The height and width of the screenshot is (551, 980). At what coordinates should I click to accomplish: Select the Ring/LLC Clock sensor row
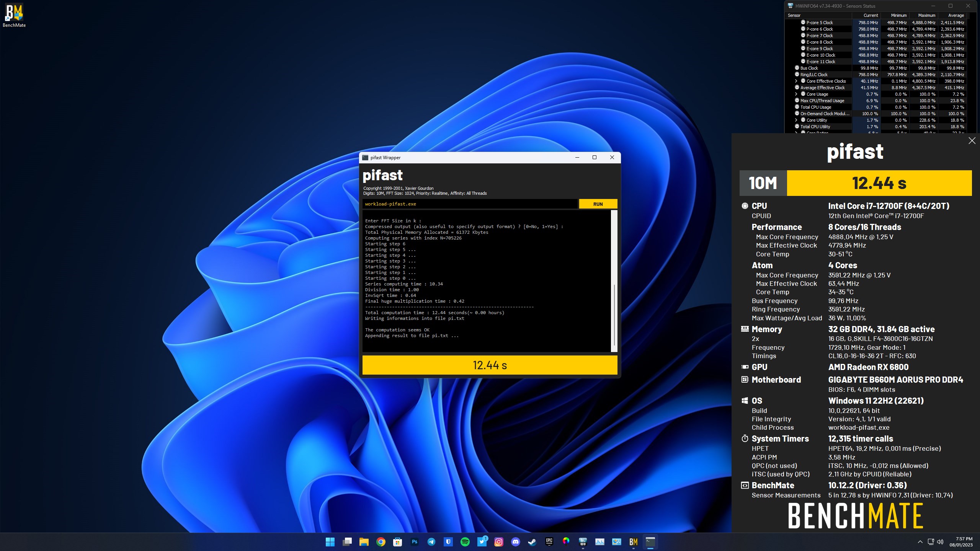[x=875, y=75]
